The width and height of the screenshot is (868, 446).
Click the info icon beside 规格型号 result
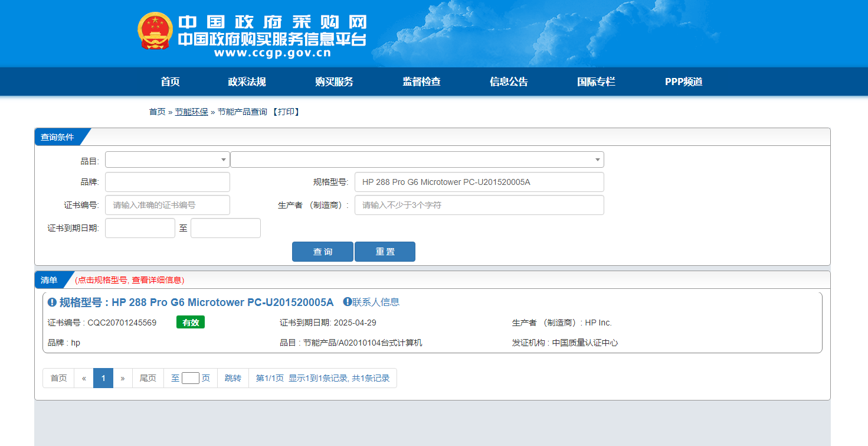(52, 302)
